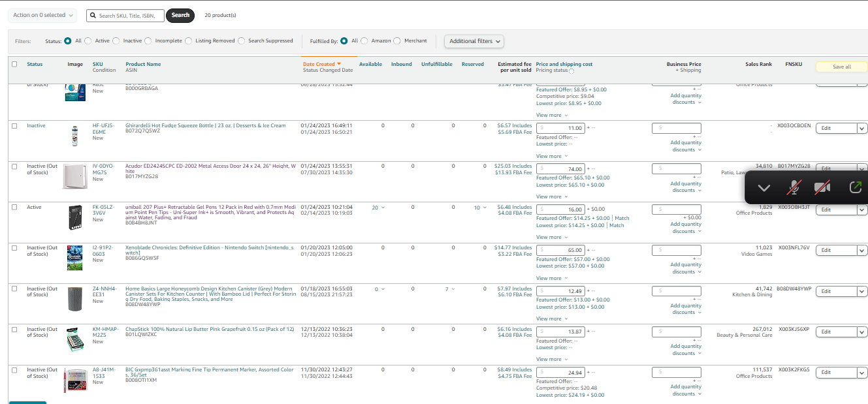This screenshot has height=404, width=868.
Task: Expand View more under uniball price
Action: pos(552,238)
